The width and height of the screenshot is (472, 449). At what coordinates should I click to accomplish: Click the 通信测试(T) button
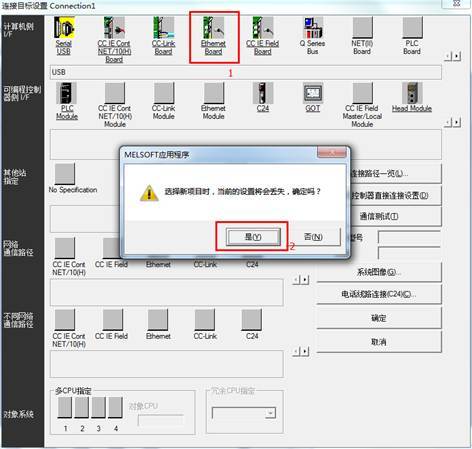click(379, 216)
